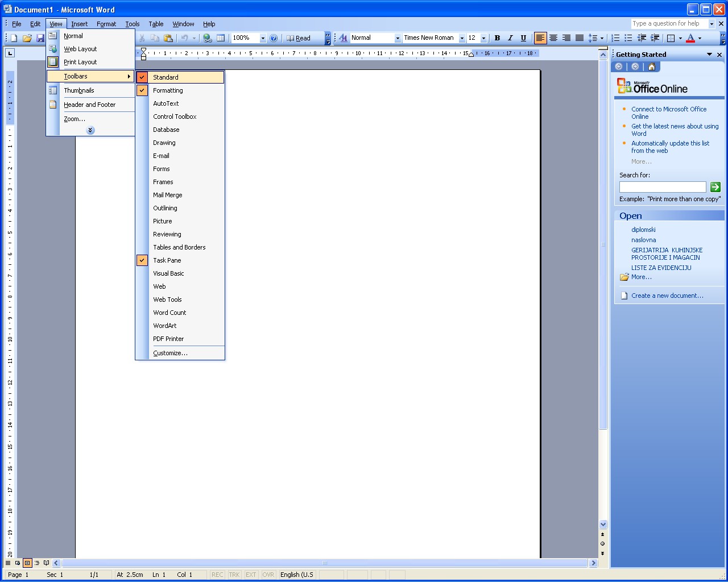Image resolution: width=728 pixels, height=582 pixels.
Task: Switch to Web Layout view icon at bottom
Action: pos(18,563)
